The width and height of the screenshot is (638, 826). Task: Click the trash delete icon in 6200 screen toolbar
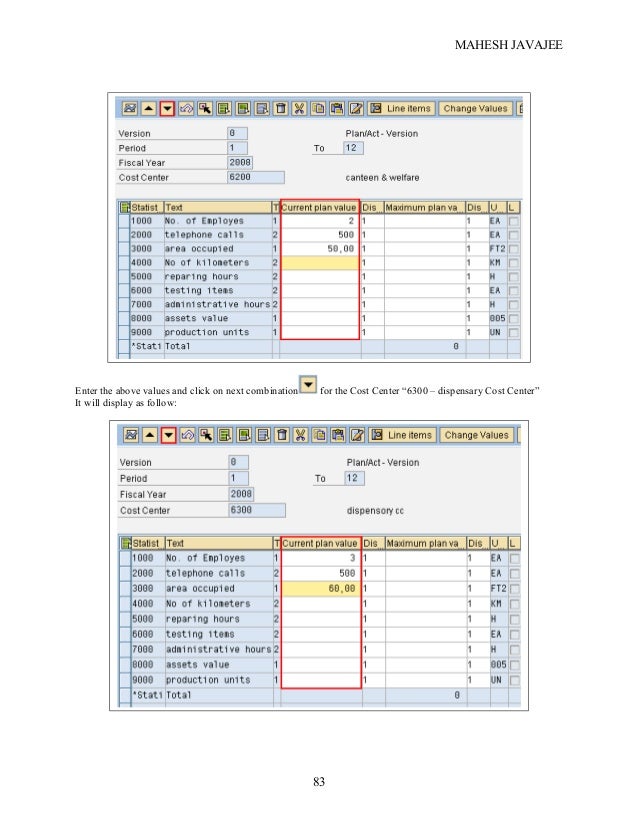point(281,109)
